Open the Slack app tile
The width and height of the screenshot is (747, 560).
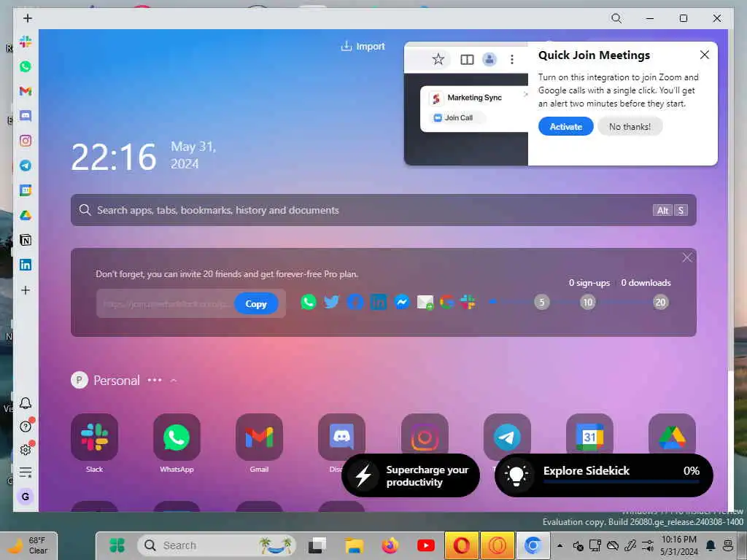[x=94, y=437]
